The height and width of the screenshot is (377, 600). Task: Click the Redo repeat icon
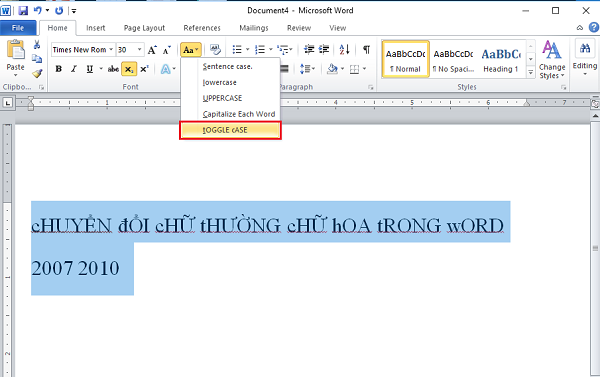click(x=59, y=10)
